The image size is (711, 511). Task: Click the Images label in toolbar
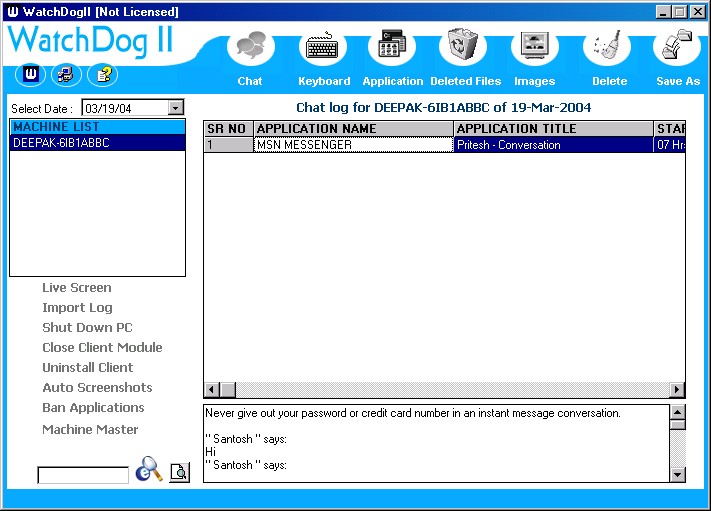pos(535,81)
